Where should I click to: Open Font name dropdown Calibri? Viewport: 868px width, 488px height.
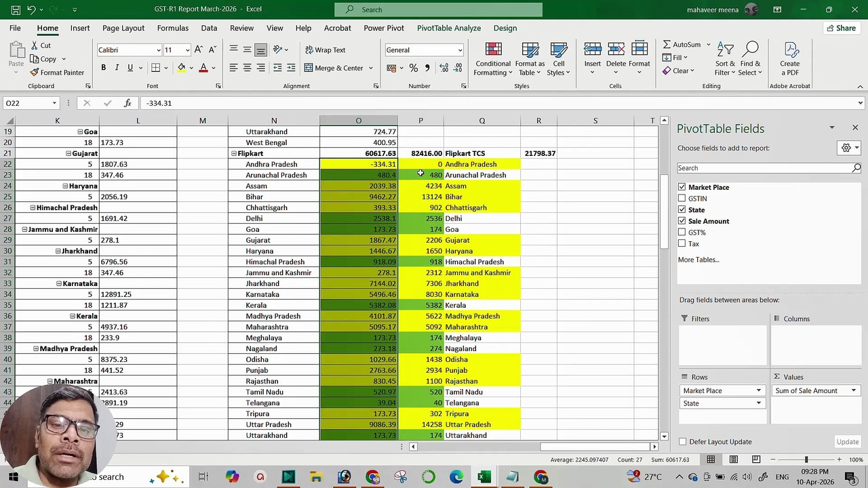click(159, 50)
